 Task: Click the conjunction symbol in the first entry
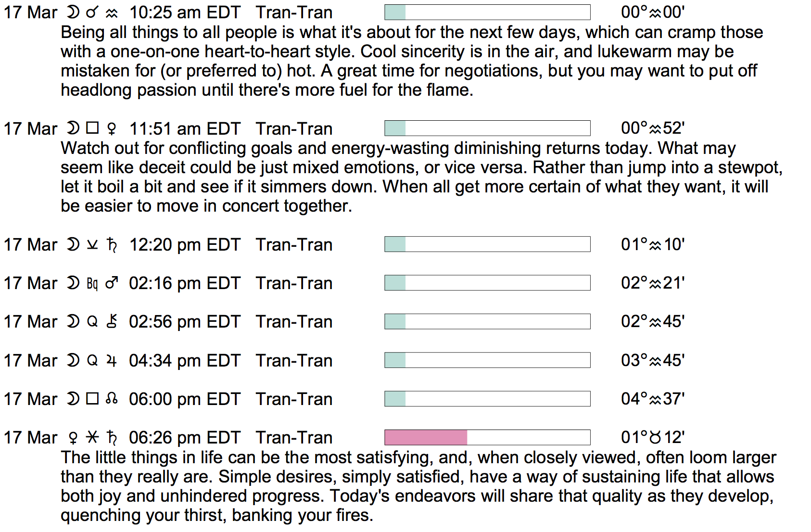click(x=92, y=13)
